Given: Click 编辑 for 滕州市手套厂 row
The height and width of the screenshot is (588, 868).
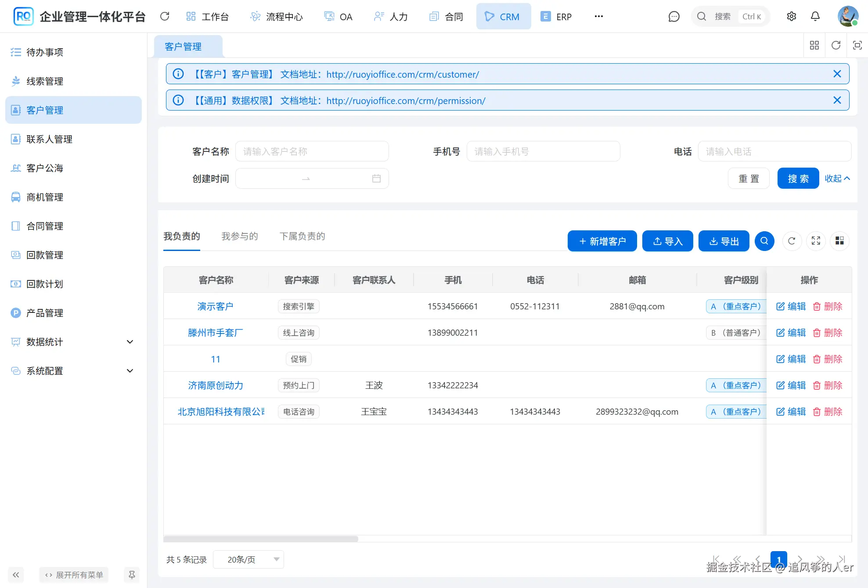Looking at the screenshot, I should pos(791,333).
